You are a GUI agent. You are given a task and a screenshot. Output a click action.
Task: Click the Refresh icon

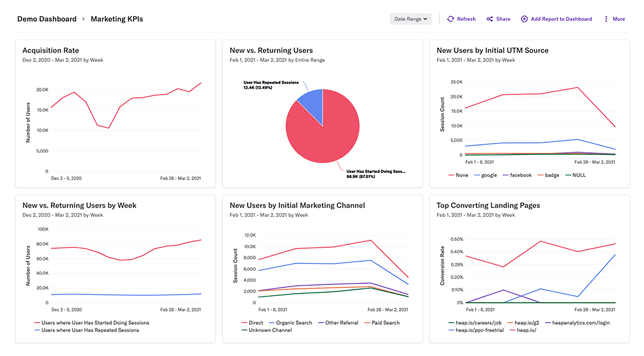[451, 19]
